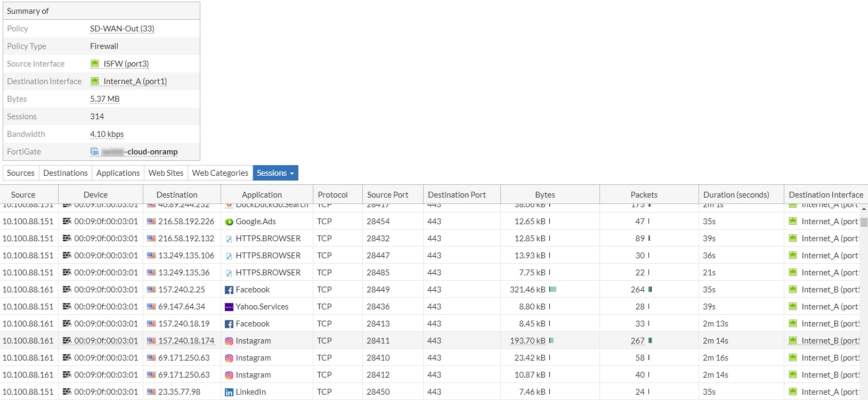
Task: Click the FortiGate device icon in summary
Action: tap(95, 152)
